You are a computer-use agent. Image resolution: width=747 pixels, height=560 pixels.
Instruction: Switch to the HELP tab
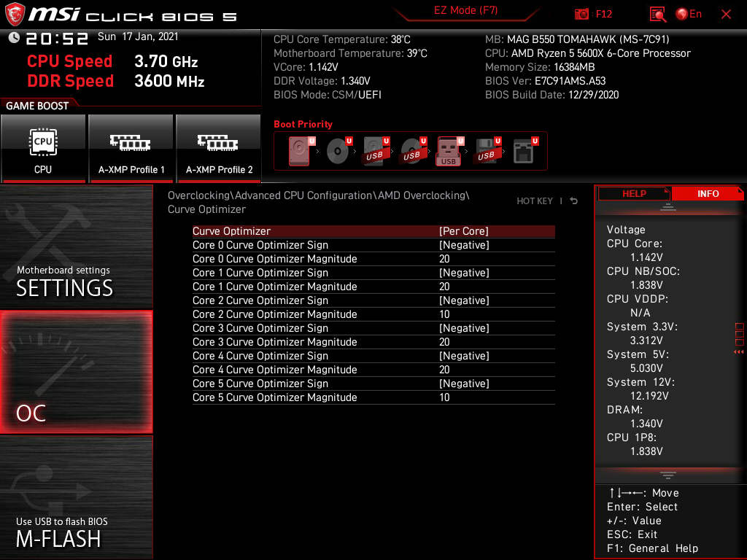[x=634, y=194]
